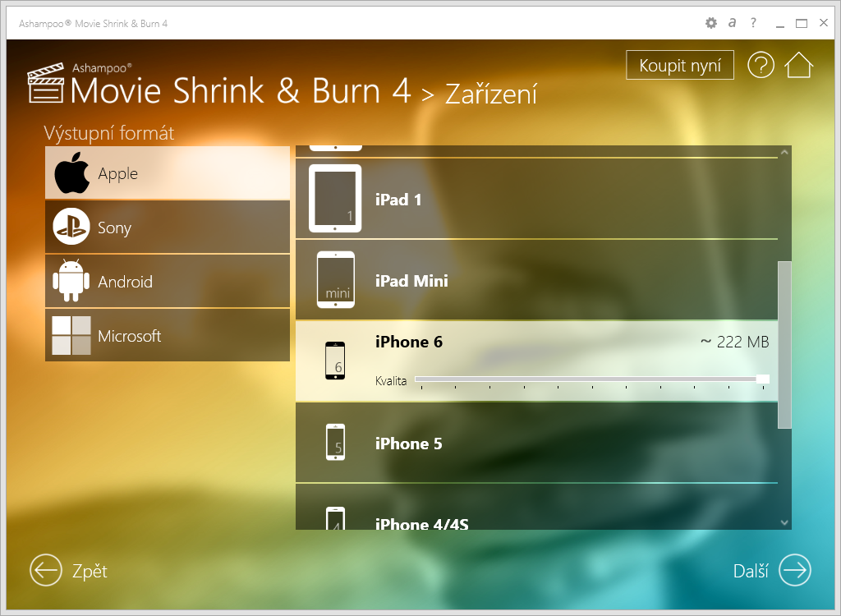Choose the iPad Mini device
Image resolution: width=841 pixels, height=616 pixels.
tap(536, 280)
